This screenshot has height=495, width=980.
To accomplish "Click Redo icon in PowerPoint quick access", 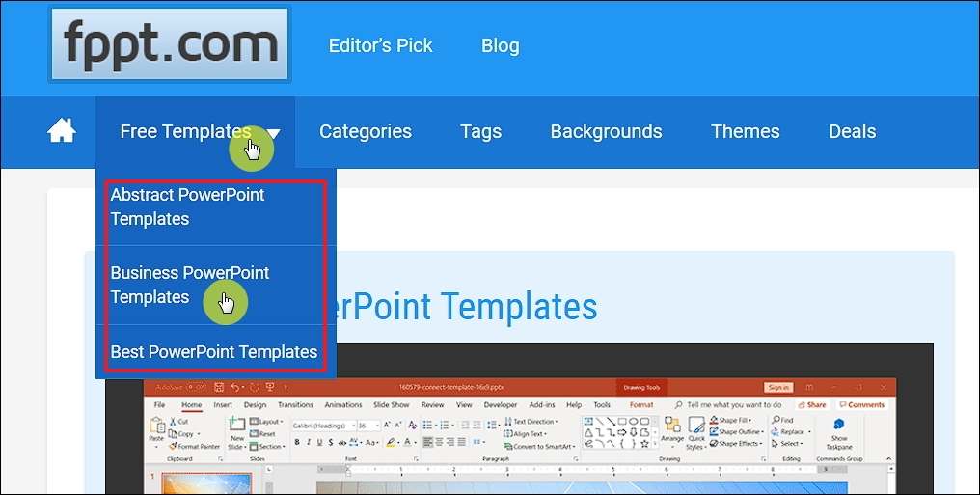I will (x=254, y=388).
